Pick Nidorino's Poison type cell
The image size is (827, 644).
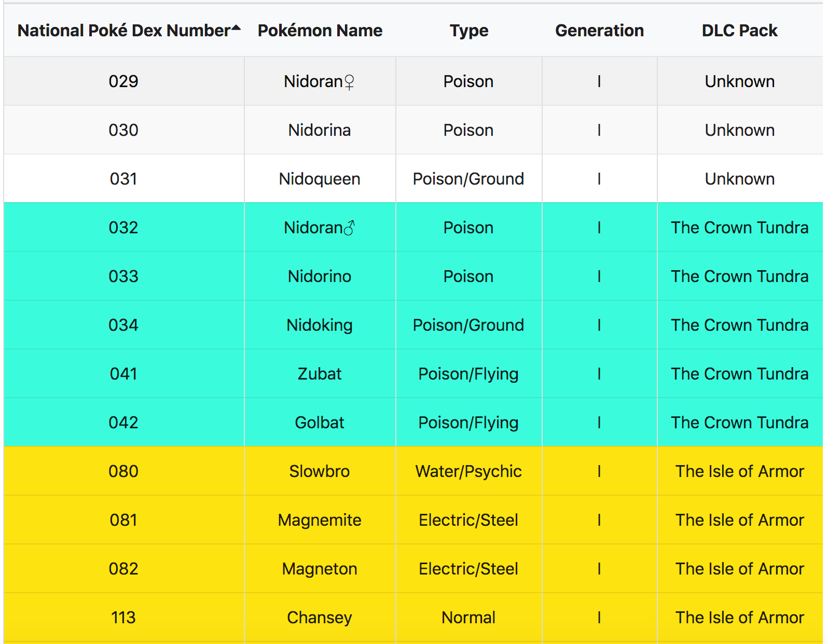[468, 276]
